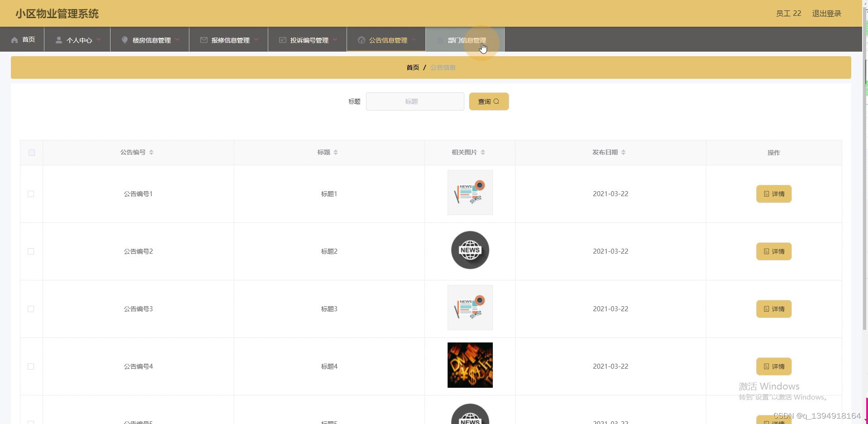The height and width of the screenshot is (424, 868).
Task: Open the 个人中心 menu
Action: click(77, 39)
